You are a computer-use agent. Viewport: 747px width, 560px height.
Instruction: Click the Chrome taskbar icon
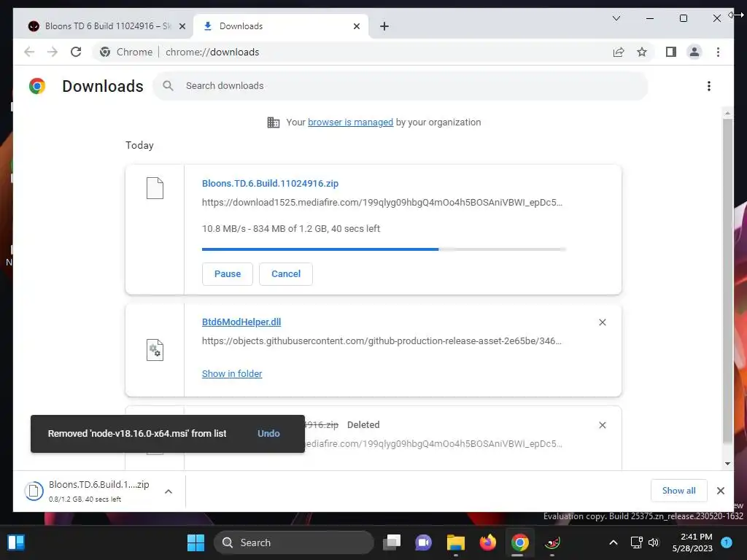(x=519, y=542)
